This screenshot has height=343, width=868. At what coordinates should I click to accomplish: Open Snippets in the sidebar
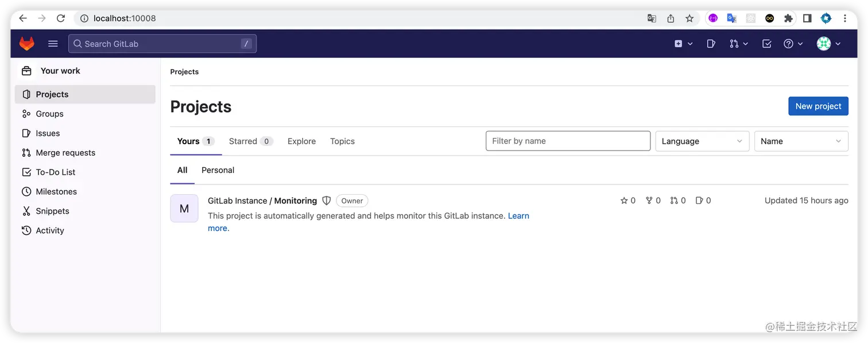[x=85, y=211]
